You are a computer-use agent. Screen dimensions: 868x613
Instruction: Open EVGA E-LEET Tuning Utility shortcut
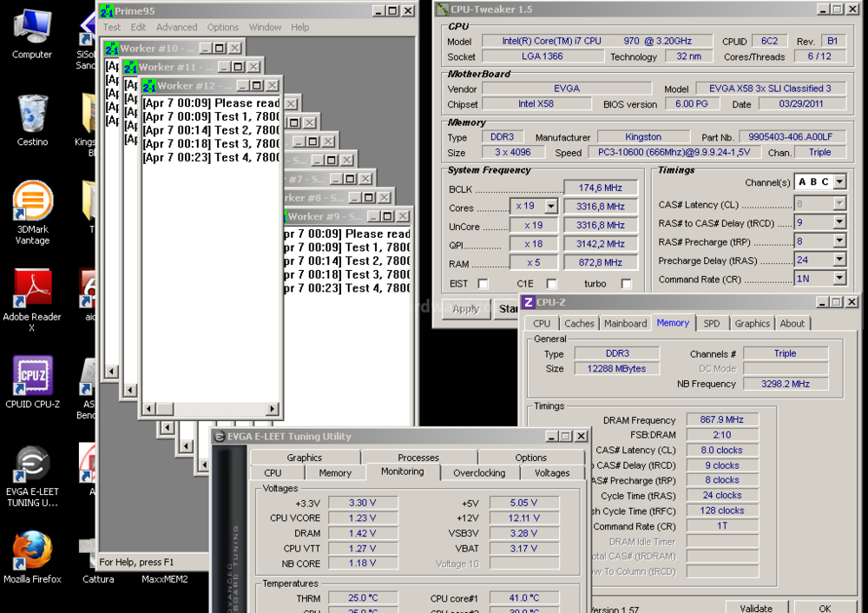[32, 476]
